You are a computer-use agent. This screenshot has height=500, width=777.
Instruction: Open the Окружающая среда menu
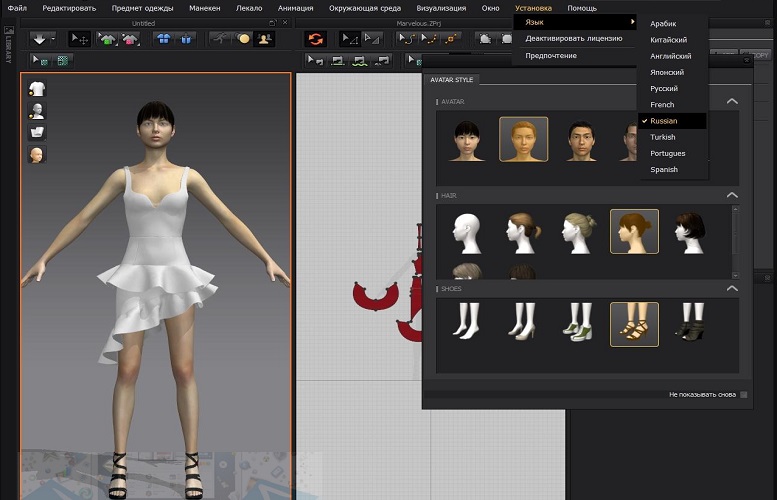tap(365, 8)
